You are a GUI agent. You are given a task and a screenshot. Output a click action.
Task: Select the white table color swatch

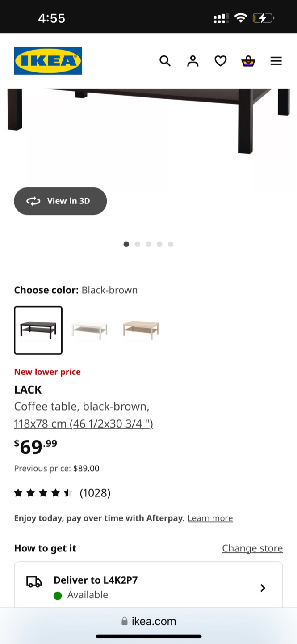[90, 330]
